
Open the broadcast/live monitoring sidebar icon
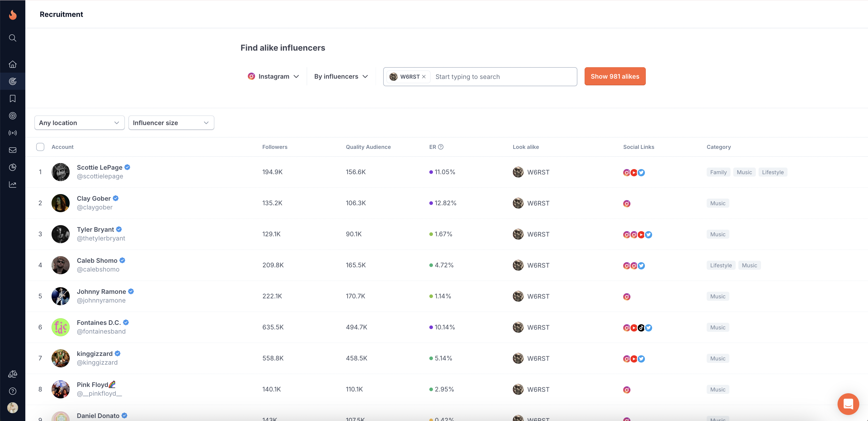pos(12,133)
